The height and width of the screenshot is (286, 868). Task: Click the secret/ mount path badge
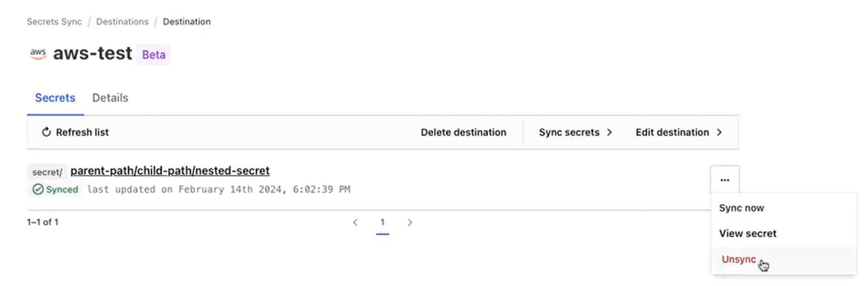[47, 172]
